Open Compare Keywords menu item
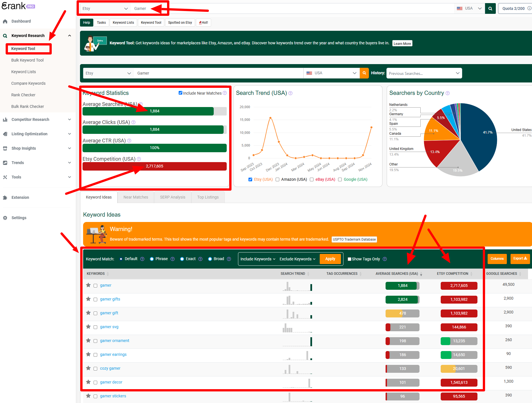Image resolution: width=532 pixels, height=403 pixels. coord(28,83)
